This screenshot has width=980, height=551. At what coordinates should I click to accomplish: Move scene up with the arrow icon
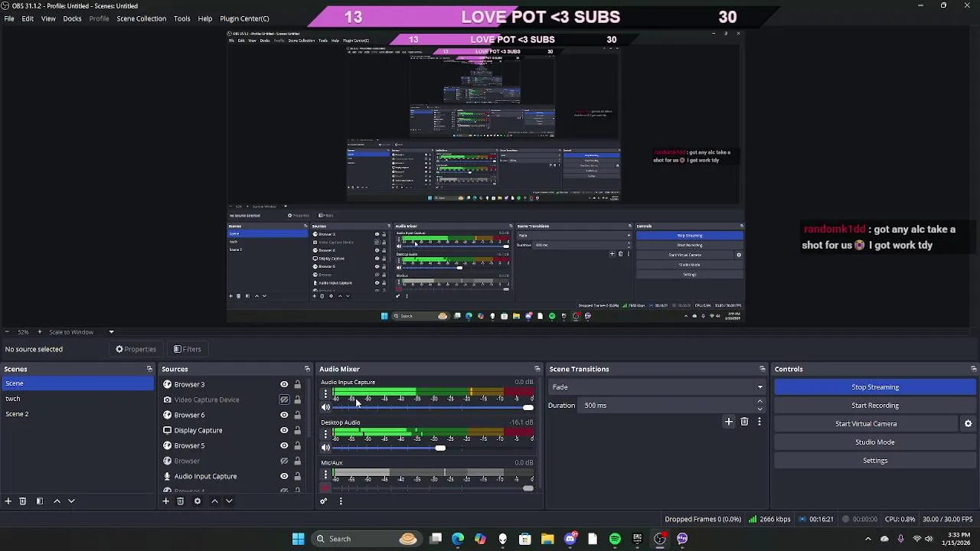click(x=57, y=501)
